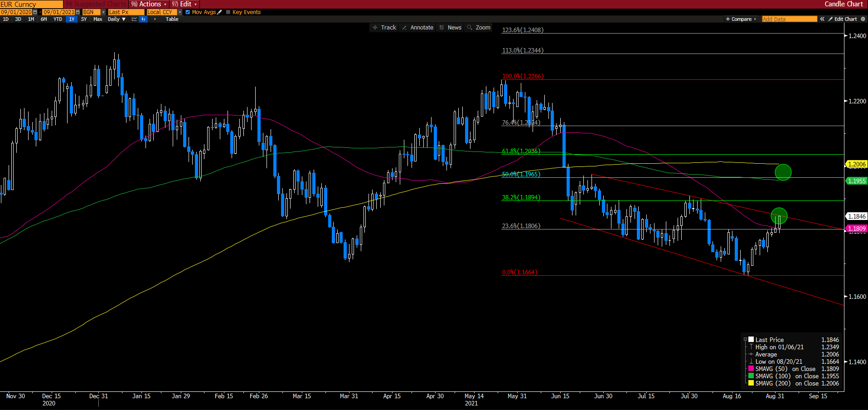Select candle chart type icon
Viewport: 868px width, 410px height.
[143, 19]
